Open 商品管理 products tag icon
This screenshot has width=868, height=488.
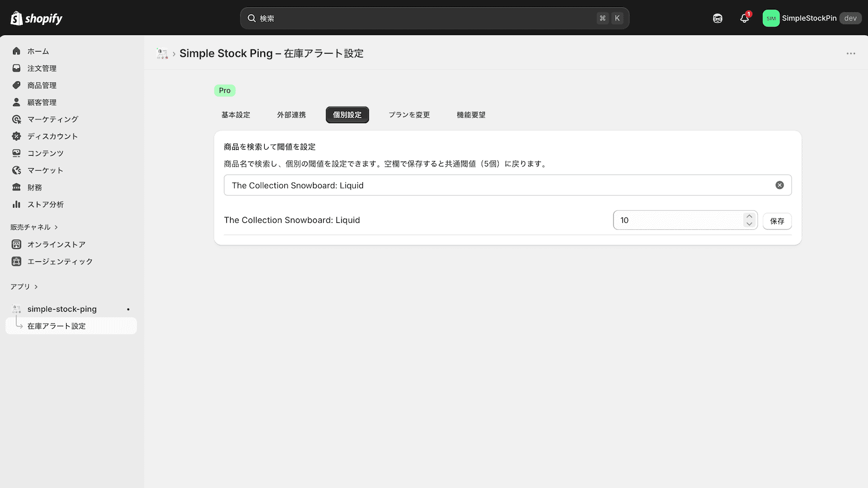point(16,85)
